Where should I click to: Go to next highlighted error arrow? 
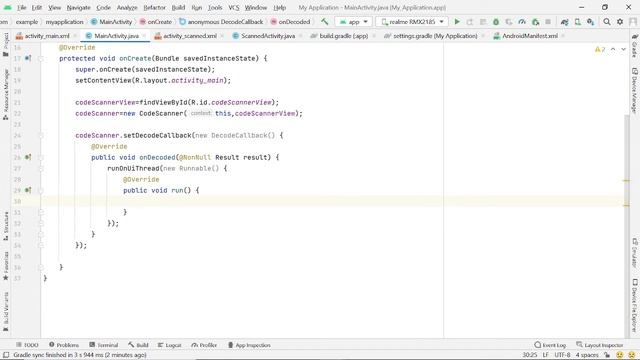(623, 49)
